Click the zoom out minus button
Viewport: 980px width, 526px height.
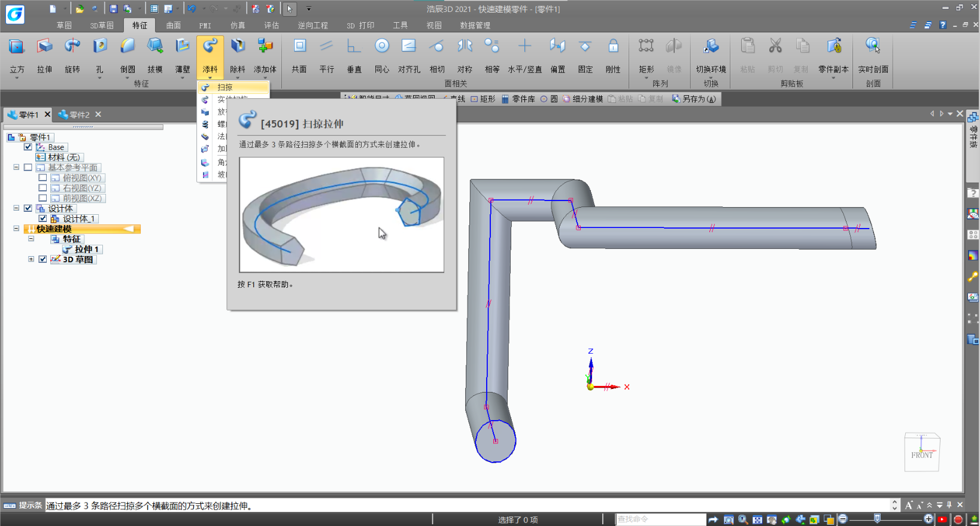pyautogui.click(x=843, y=519)
